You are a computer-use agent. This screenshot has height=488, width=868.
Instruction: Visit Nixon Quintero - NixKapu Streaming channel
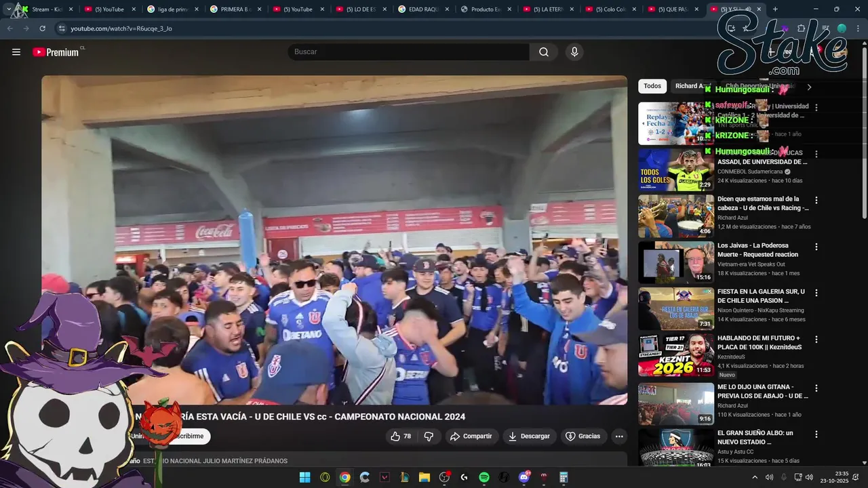(760, 310)
